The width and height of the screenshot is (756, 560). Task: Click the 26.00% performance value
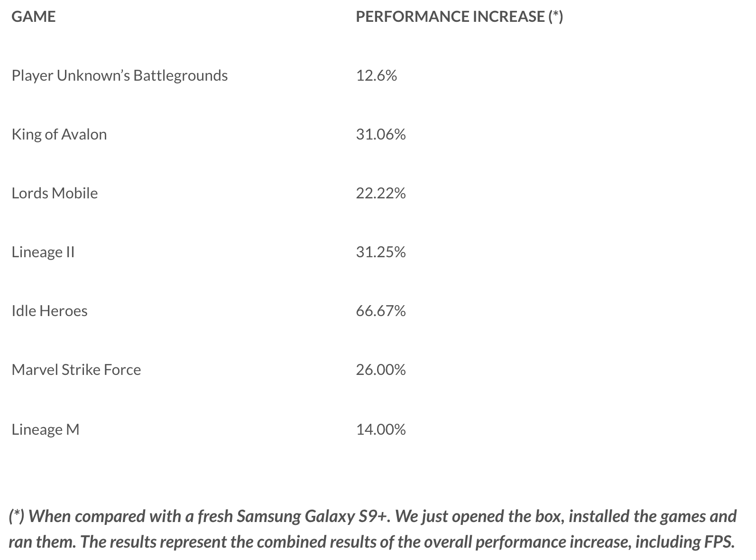point(381,370)
